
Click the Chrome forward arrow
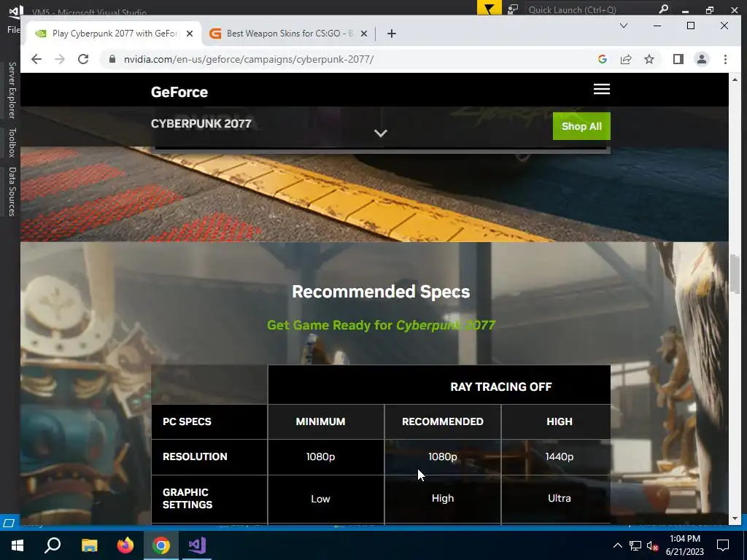click(x=60, y=59)
